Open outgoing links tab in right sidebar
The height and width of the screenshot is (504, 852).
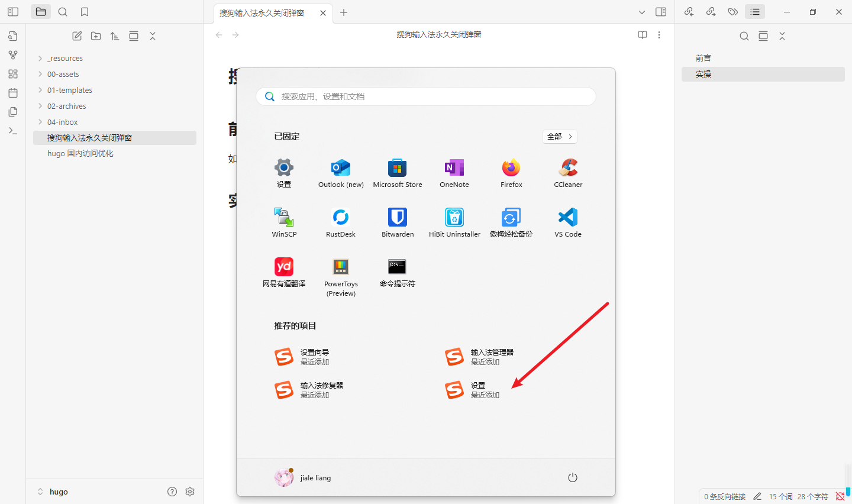click(x=711, y=12)
